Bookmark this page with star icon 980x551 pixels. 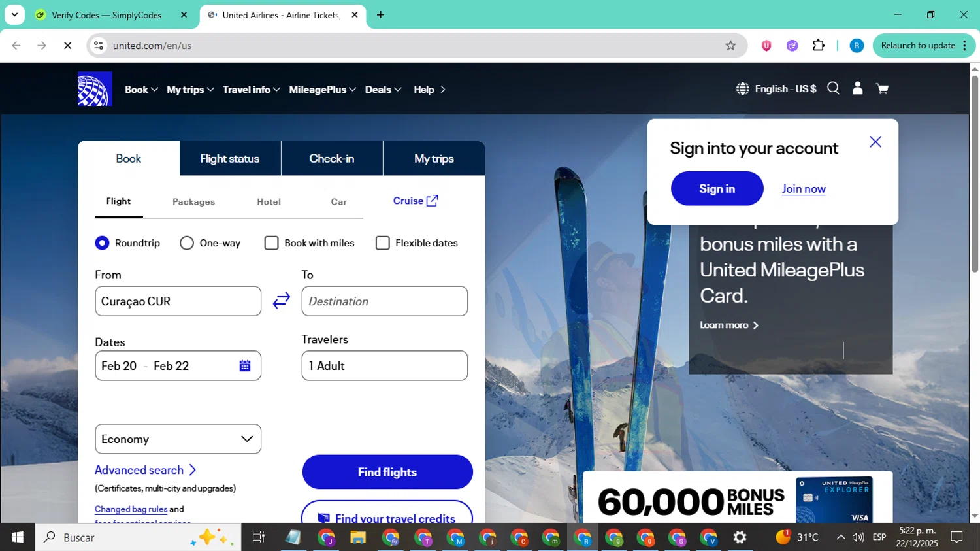[730, 46]
